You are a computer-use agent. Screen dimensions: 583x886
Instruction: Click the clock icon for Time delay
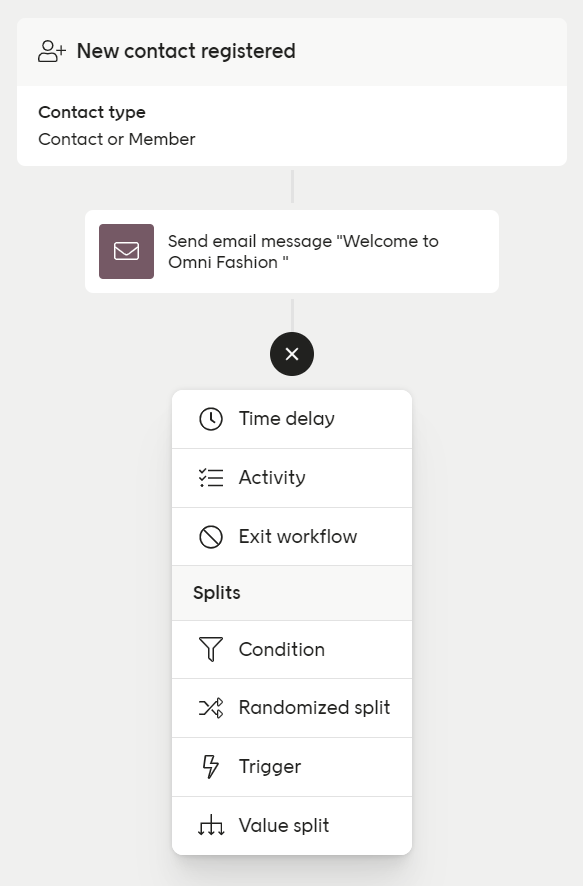(211, 419)
